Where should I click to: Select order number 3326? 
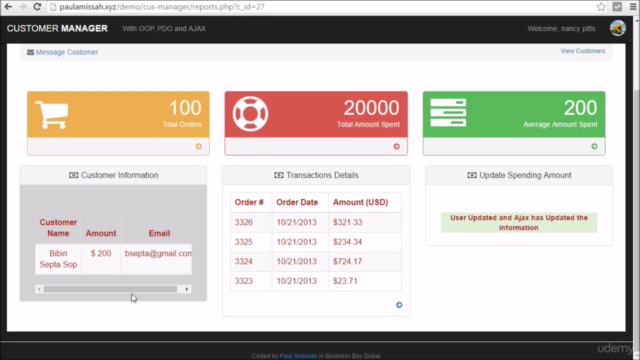244,222
